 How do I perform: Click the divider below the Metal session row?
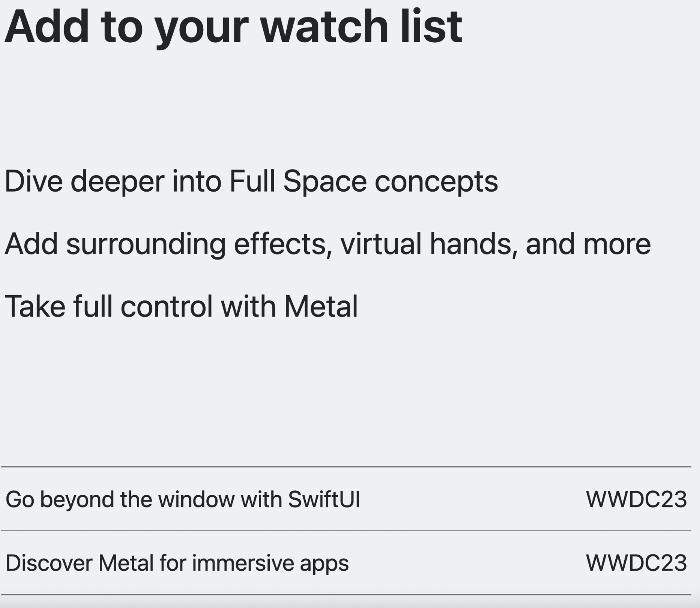click(346, 595)
